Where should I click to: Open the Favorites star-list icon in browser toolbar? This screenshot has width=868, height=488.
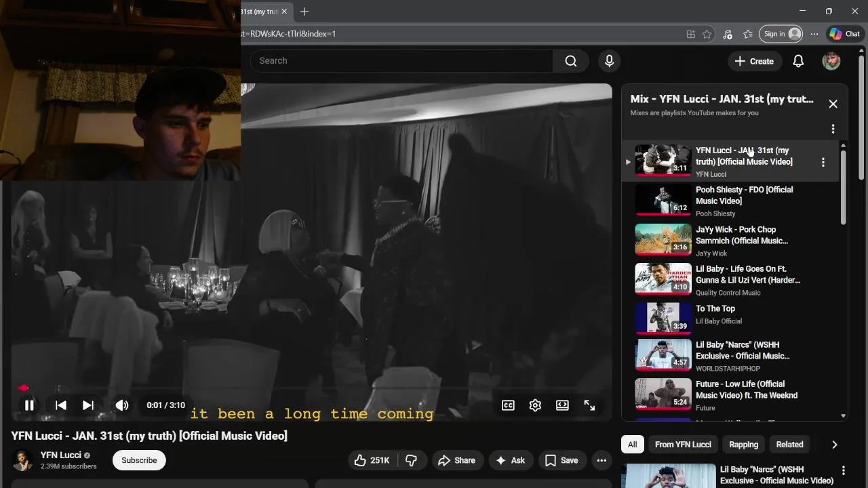pyautogui.click(x=748, y=34)
